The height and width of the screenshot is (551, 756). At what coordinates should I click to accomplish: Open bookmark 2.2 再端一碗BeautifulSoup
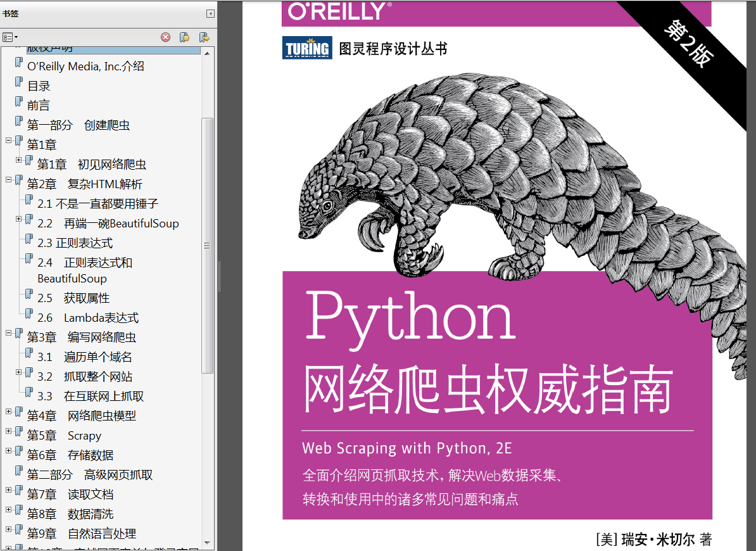[x=108, y=224]
